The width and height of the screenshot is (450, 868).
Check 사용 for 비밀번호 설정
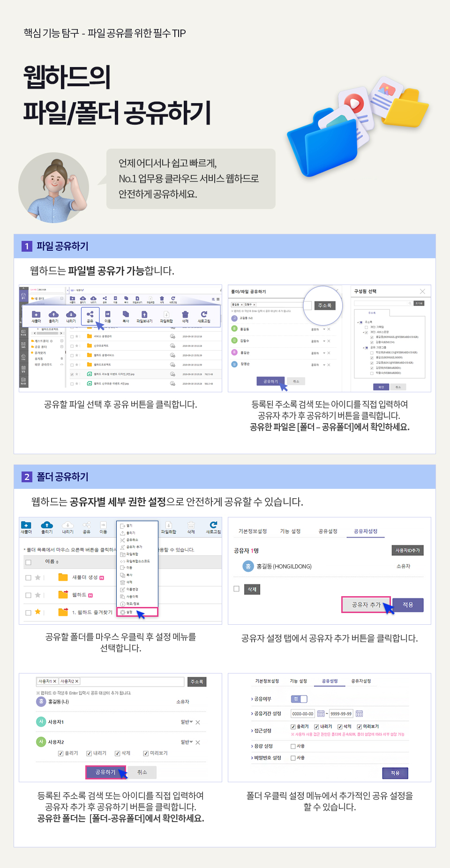coord(293,758)
